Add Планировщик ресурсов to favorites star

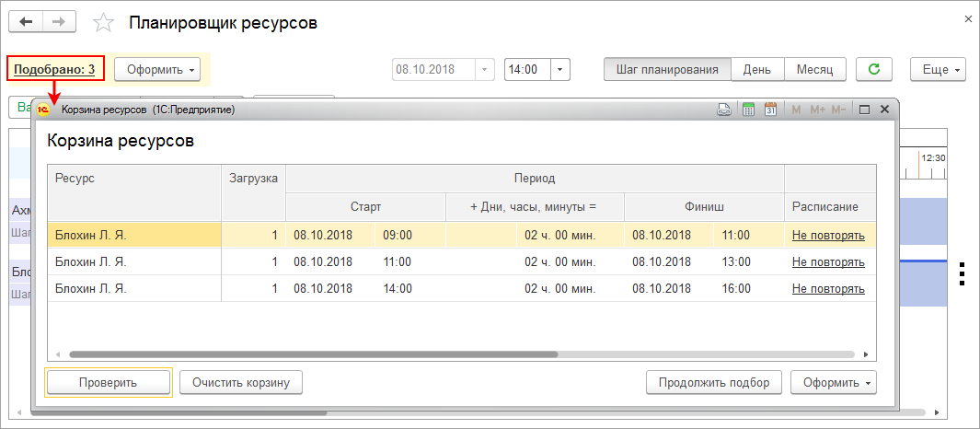(104, 22)
